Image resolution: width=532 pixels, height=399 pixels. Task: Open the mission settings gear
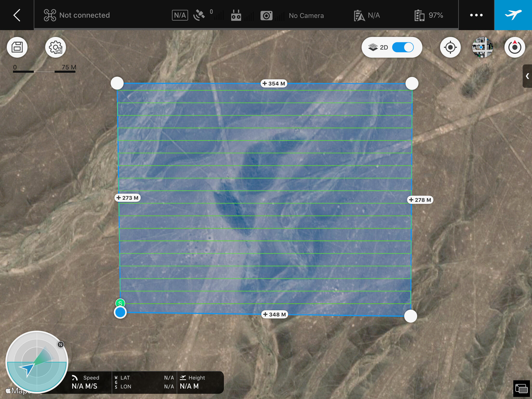pos(55,47)
